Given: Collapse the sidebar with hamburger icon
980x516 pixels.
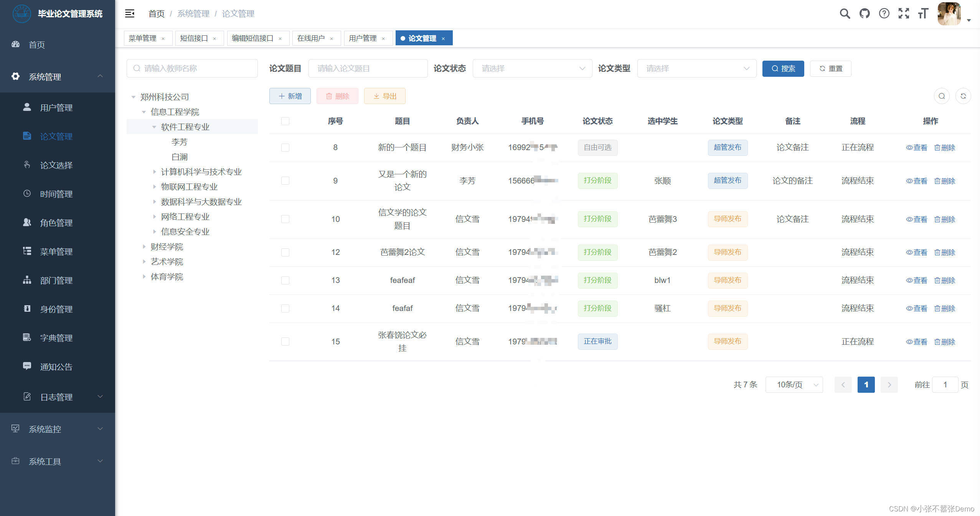Looking at the screenshot, I should pyautogui.click(x=130, y=14).
